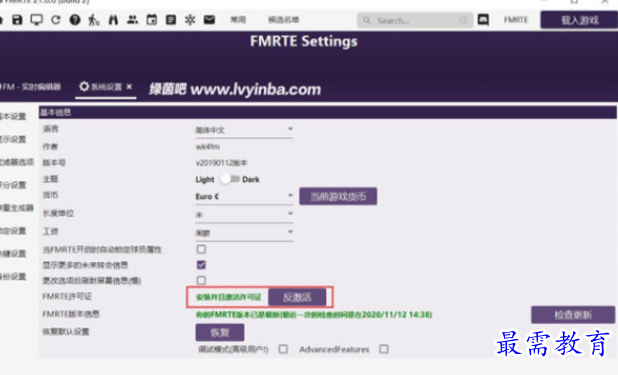618x375 pixels.
Task: Open the 工资 wage period dropdown
Action: [244, 233]
